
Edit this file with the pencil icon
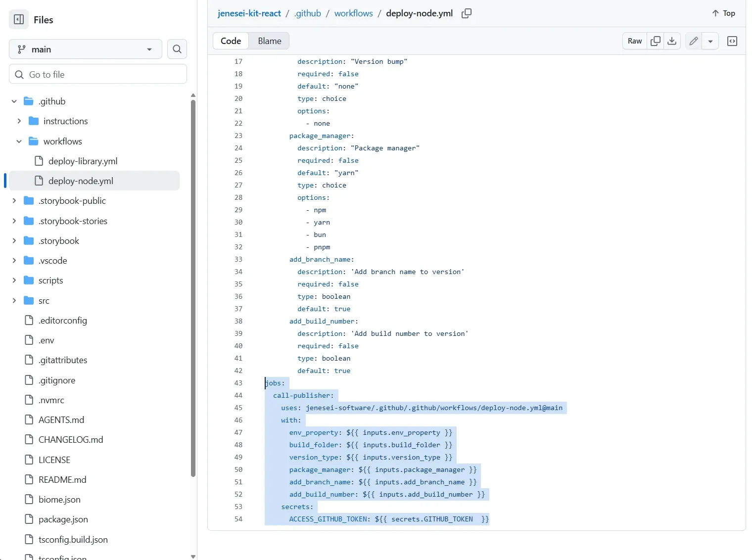694,41
